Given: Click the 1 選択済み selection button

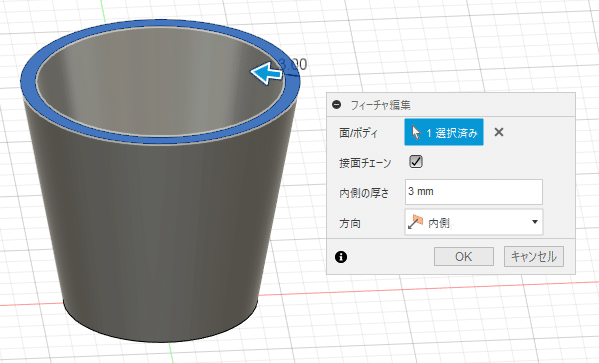Looking at the screenshot, I should click(x=444, y=132).
